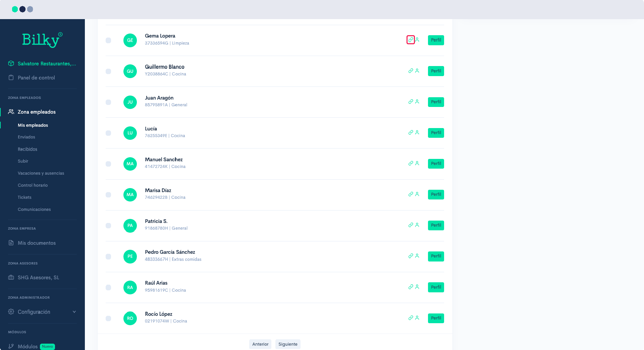Tick the checkbox next to Patricia S.
Screen dimensions: 644x350
click(108, 226)
